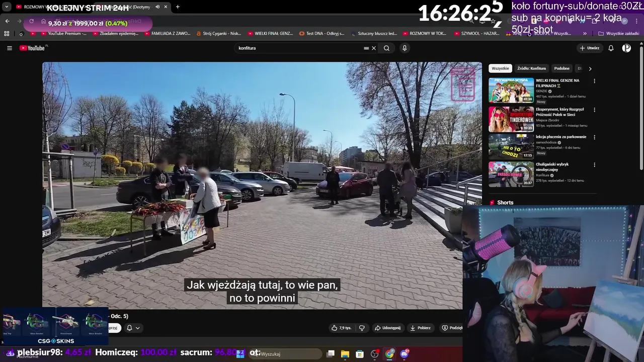Open the account avatar menu
Image resolution: width=644 pixels, height=362 pixels.
point(626,48)
